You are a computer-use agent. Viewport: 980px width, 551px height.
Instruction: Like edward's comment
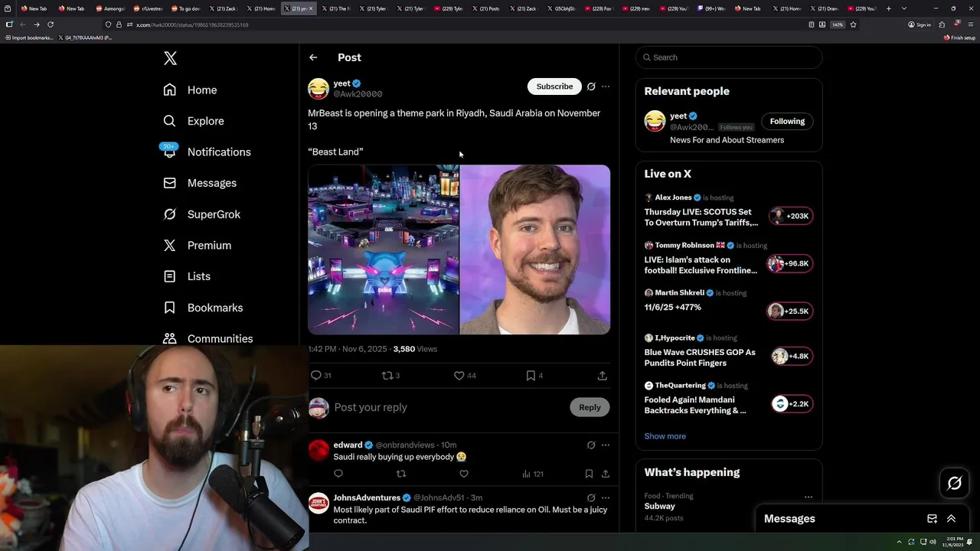click(464, 474)
